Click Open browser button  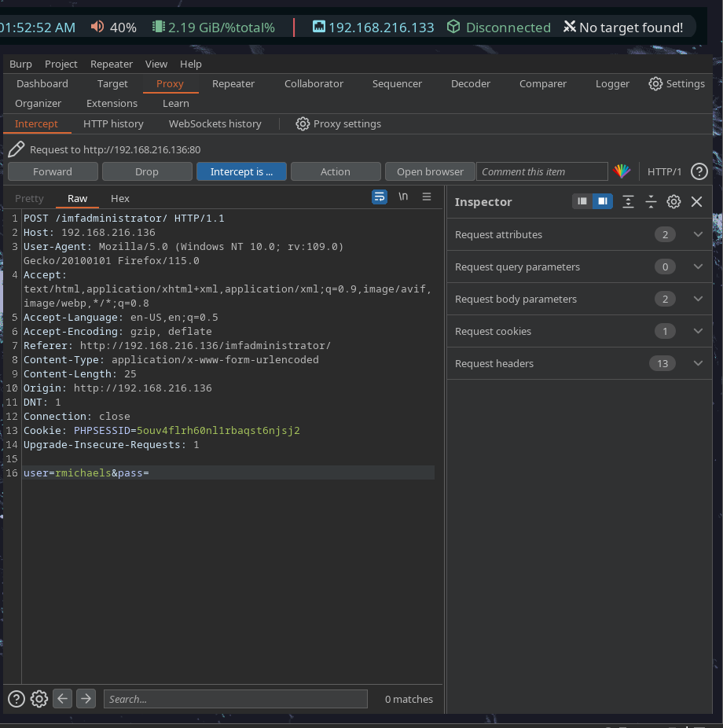pyautogui.click(x=430, y=171)
